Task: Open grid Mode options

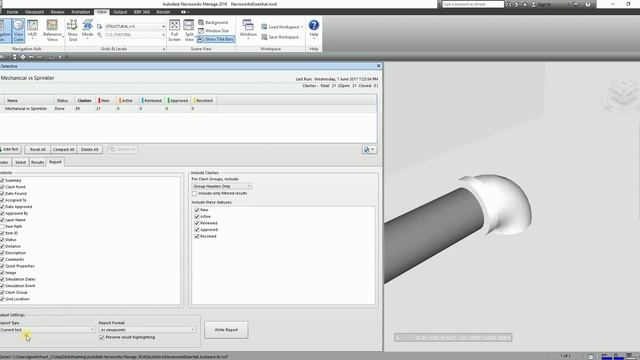Action: click(87, 30)
